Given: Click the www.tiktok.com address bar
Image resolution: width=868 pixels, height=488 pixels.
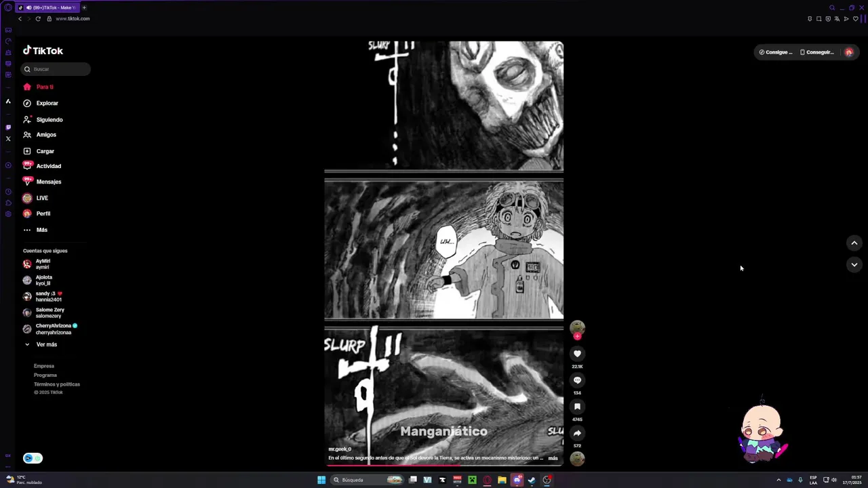Looking at the screenshot, I should pyautogui.click(x=73, y=19).
